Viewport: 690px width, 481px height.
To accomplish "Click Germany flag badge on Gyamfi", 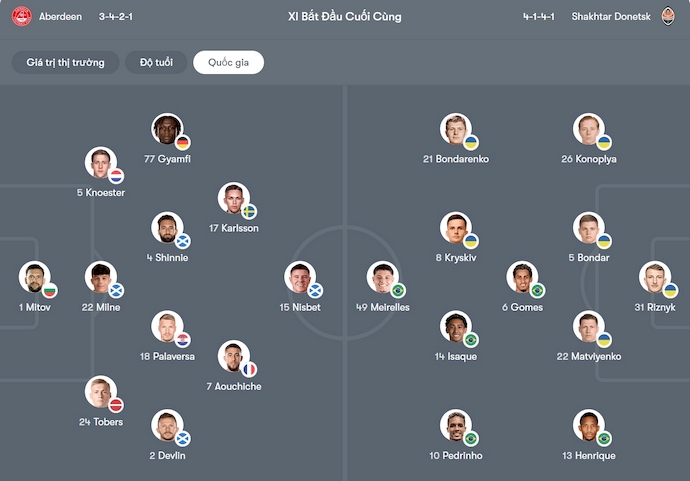I will [x=182, y=143].
